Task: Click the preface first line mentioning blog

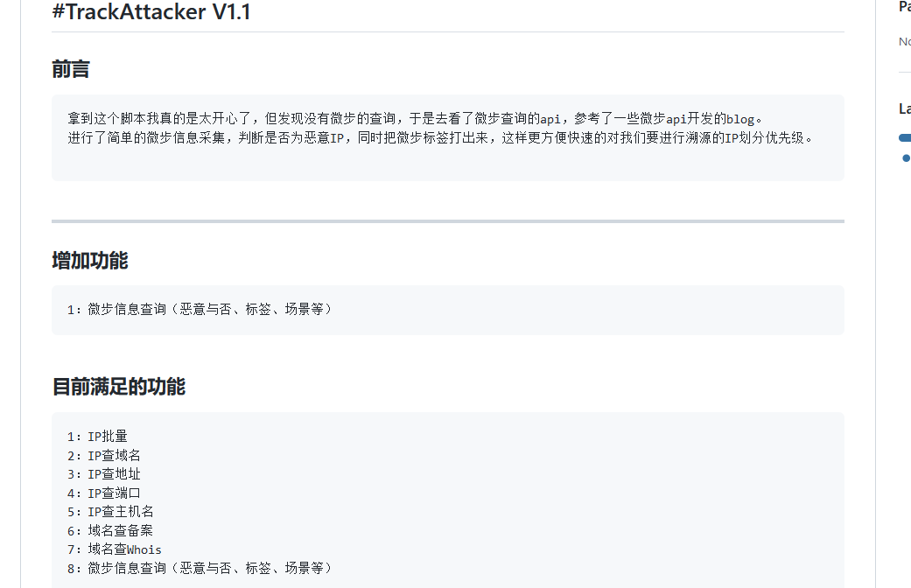Action: (415, 118)
